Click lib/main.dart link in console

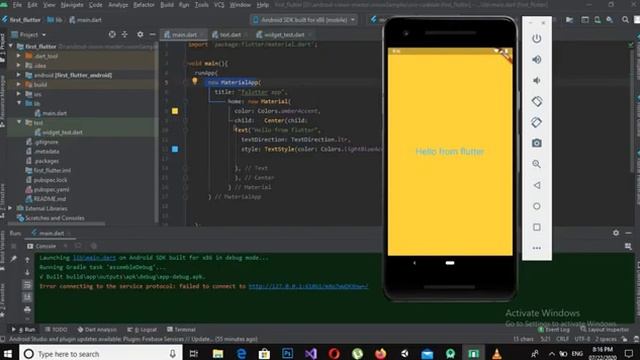pyautogui.click(x=94, y=258)
